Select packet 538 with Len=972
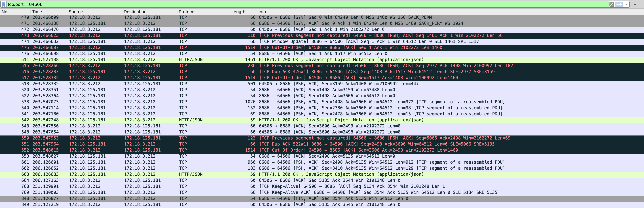 tap(322, 102)
